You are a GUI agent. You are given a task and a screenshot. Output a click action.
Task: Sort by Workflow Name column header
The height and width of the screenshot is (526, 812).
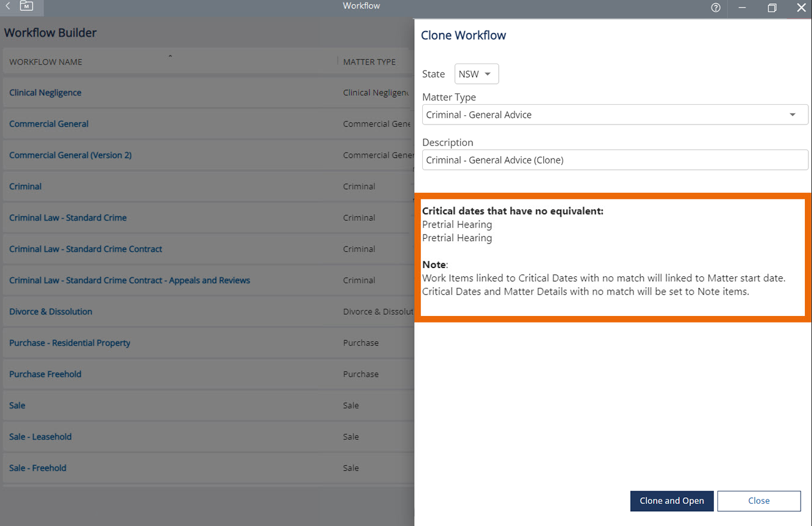pos(46,62)
